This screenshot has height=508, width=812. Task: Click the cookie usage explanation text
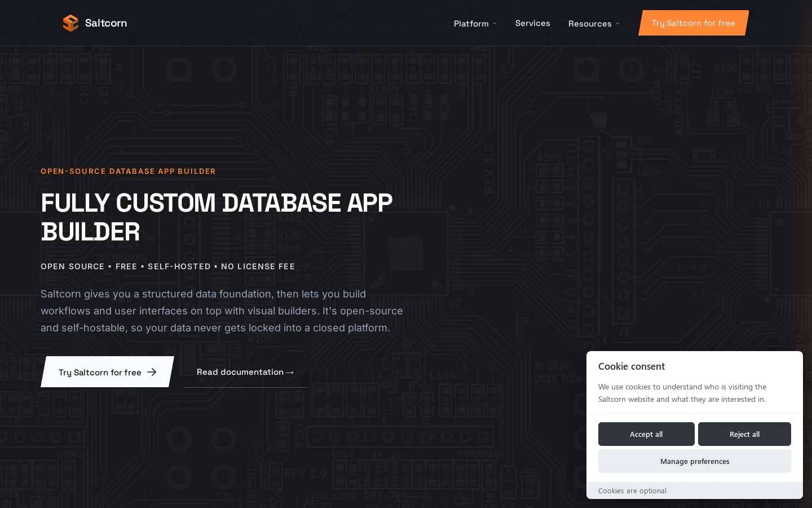682,393
